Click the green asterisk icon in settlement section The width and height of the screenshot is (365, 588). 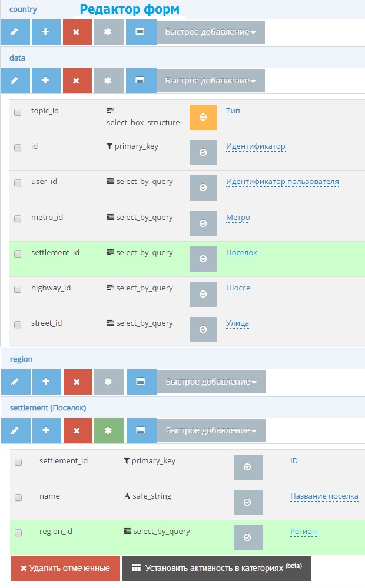109,430
